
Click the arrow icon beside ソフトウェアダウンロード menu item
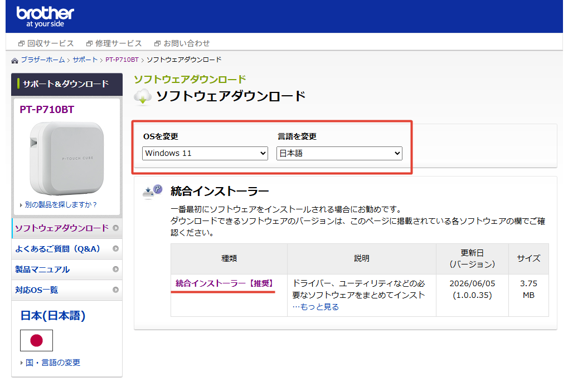[115, 228]
